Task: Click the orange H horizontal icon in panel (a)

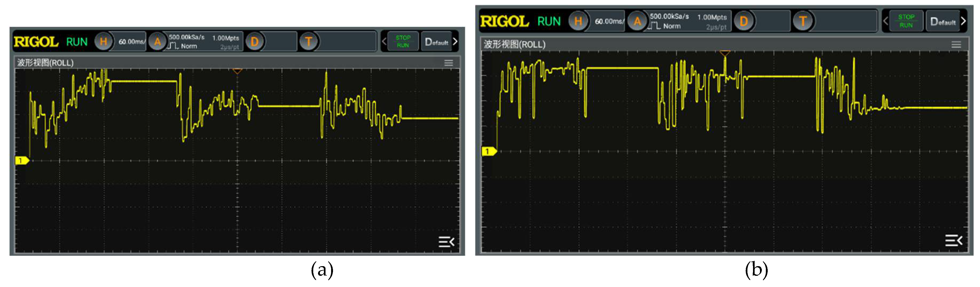Action: [103, 41]
